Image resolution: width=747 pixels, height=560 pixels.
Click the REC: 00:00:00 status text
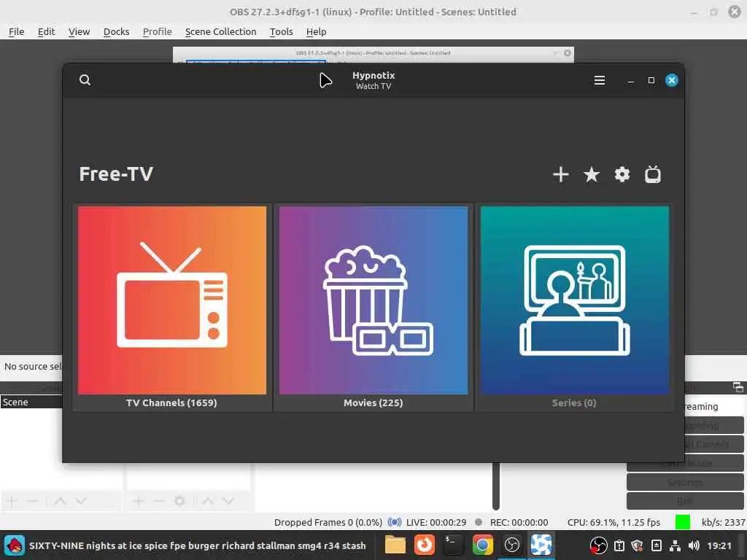tap(519, 522)
